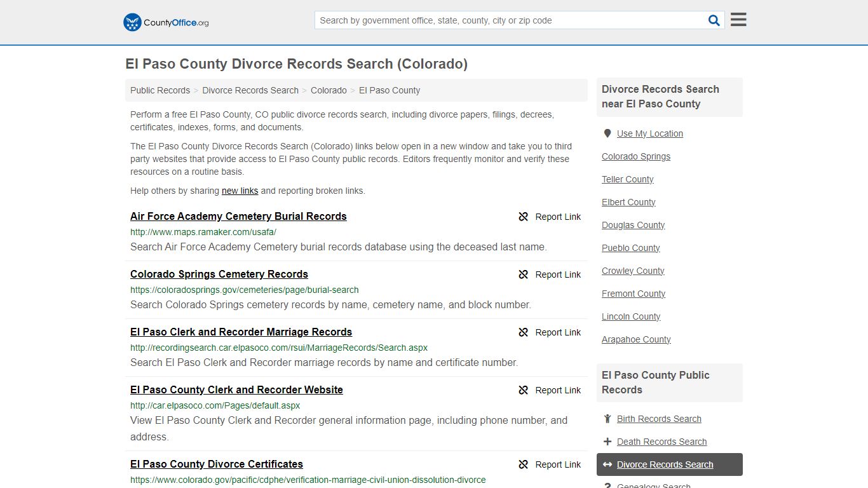Click the Birth Records person icon
Viewport: 868px width, 488px height.
607,419
